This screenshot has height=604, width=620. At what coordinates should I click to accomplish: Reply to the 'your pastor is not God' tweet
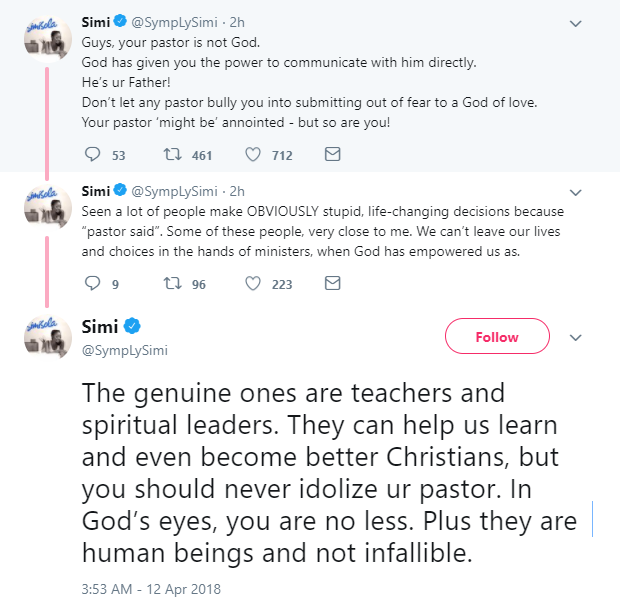[92, 155]
